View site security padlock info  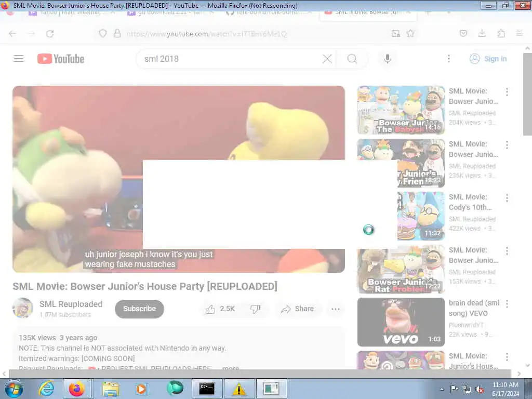[x=117, y=33]
